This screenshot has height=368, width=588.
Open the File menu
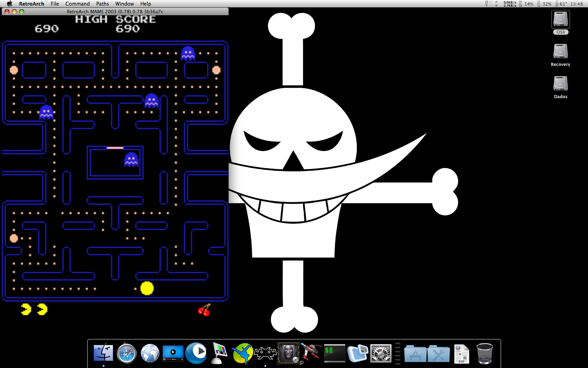click(x=55, y=4)
